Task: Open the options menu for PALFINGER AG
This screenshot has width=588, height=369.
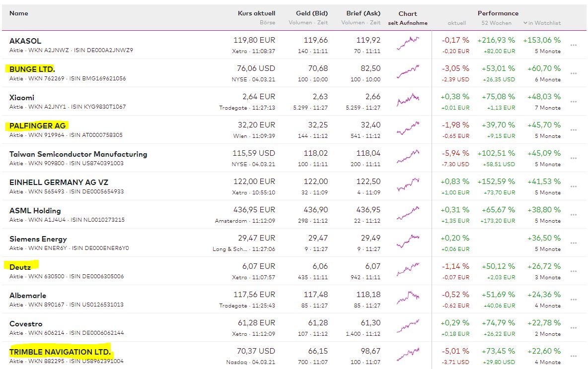Action: click(574, 130)
